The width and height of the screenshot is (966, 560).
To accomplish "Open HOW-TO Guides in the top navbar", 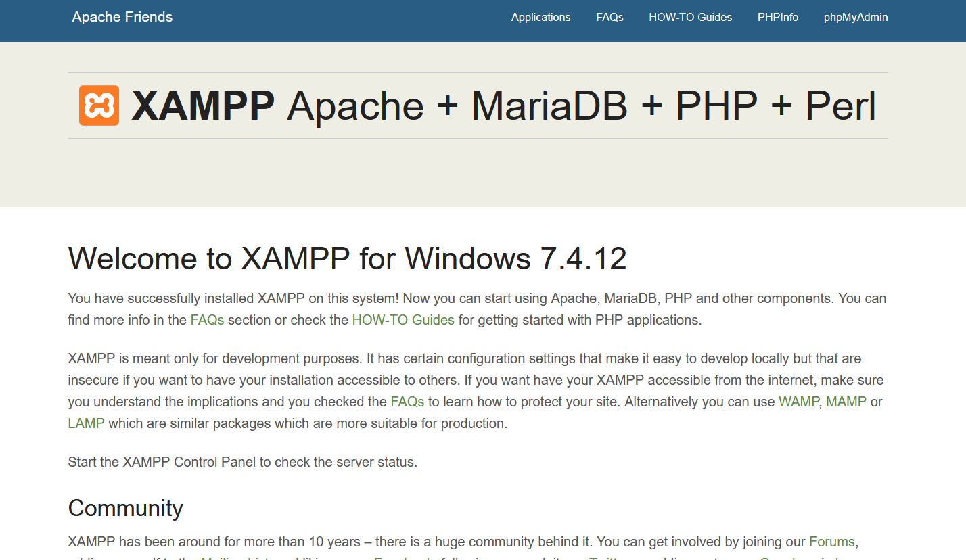I will [690, 18].
